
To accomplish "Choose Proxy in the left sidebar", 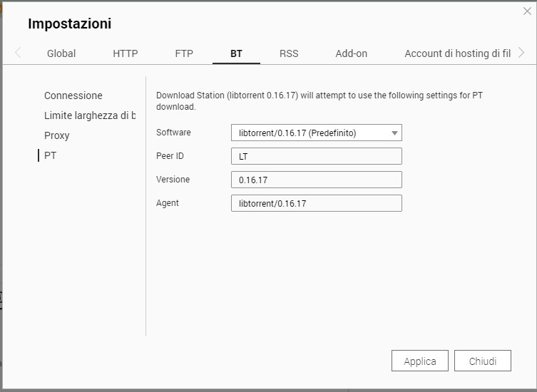I will [57, 135].
